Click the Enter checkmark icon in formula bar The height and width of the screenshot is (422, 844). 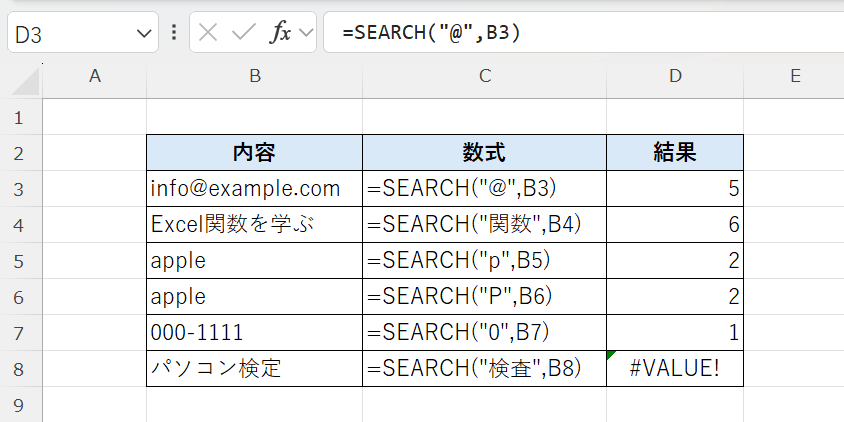click(243, 32)
